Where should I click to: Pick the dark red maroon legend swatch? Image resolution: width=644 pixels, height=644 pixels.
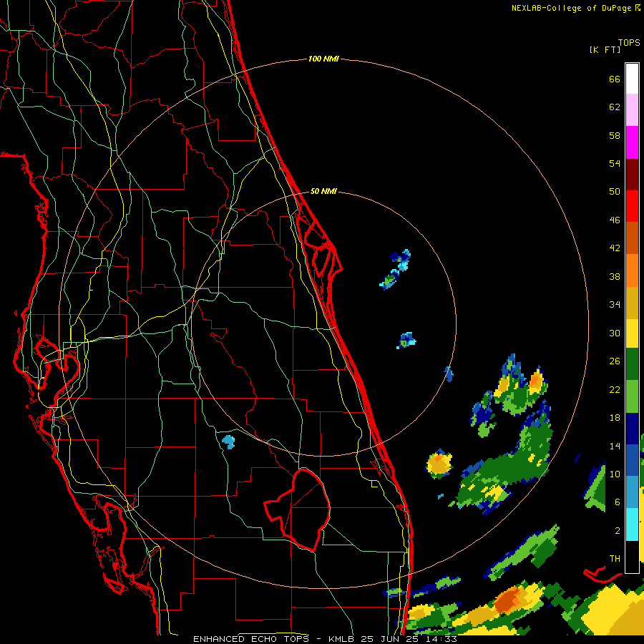click(x=632, y=175)
